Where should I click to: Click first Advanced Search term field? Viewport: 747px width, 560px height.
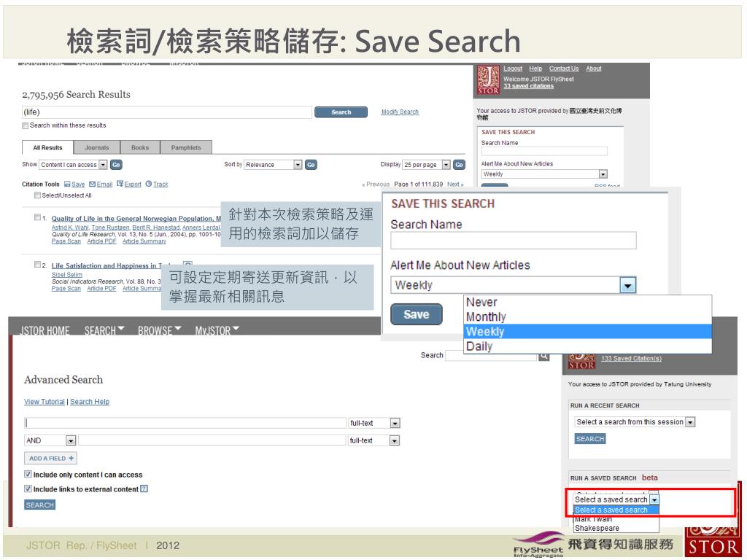[185, 423]
